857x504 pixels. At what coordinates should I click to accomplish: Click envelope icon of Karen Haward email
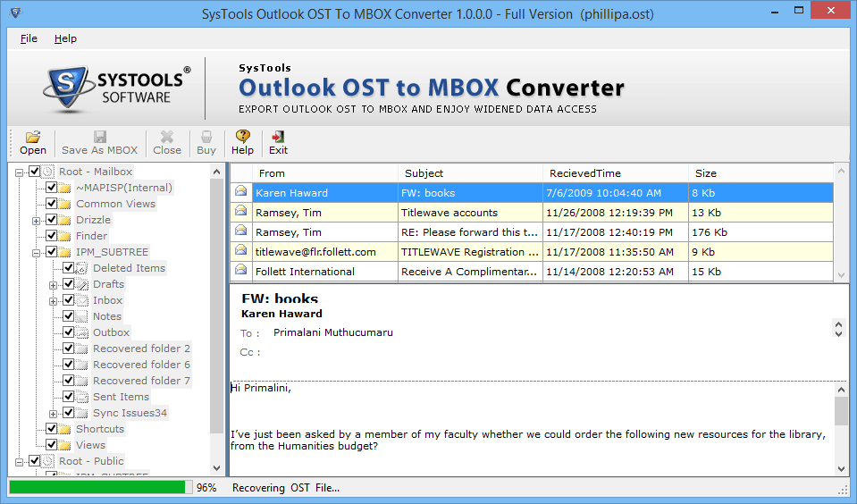240,191
